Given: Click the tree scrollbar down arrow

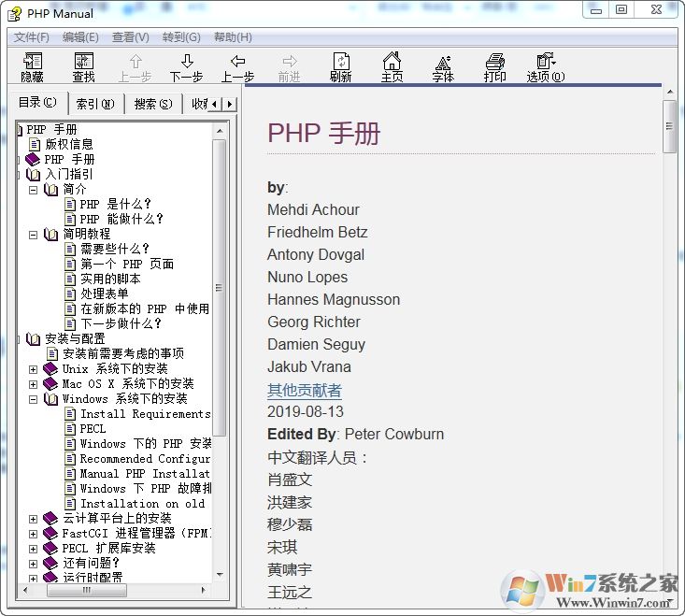Looking at the screenshot, I should tap(220, 574).
